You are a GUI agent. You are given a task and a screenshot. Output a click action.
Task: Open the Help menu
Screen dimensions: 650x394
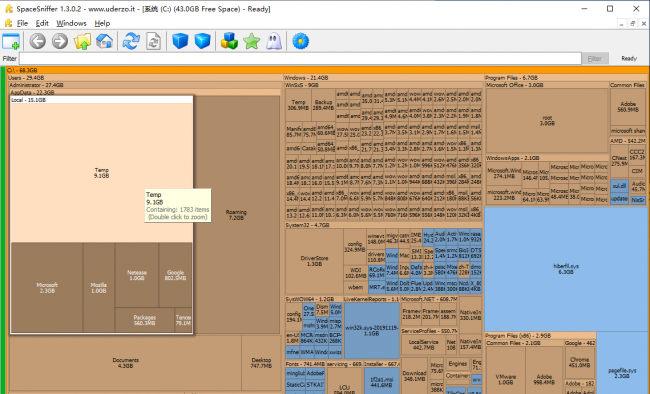(102, 23)
